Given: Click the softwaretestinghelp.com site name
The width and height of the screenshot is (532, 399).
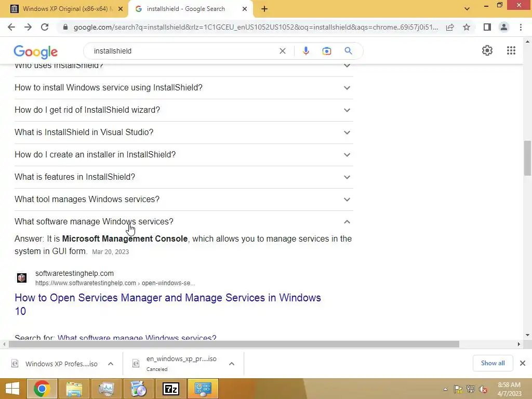Looking at the screenshot, I should 74,273.
